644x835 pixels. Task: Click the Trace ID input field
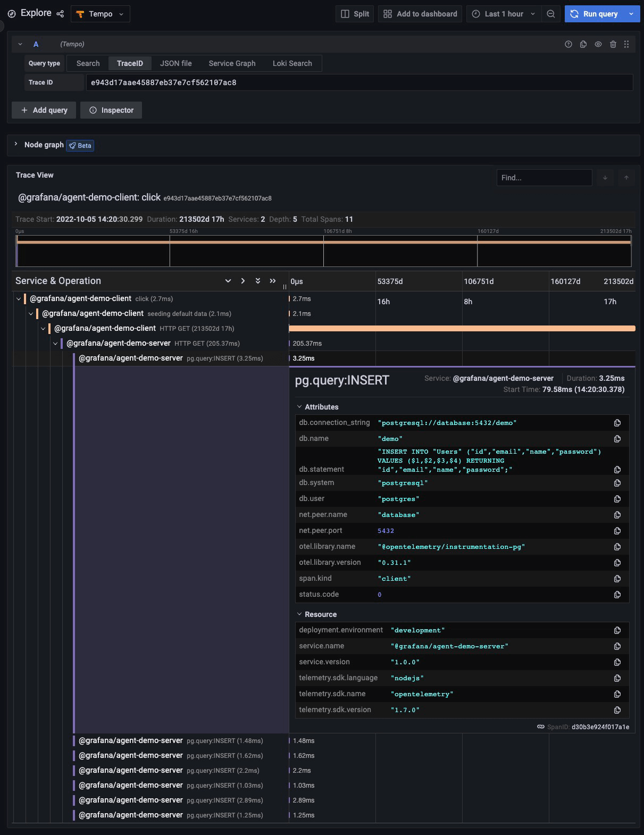(x=359, y=82)
